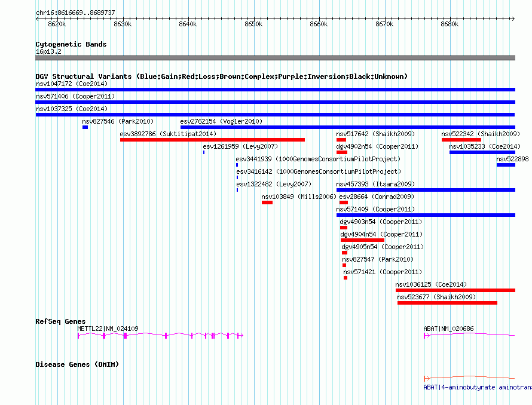Click the RefSeq Genes track title
532x405 pixels.
click(61, 321)
